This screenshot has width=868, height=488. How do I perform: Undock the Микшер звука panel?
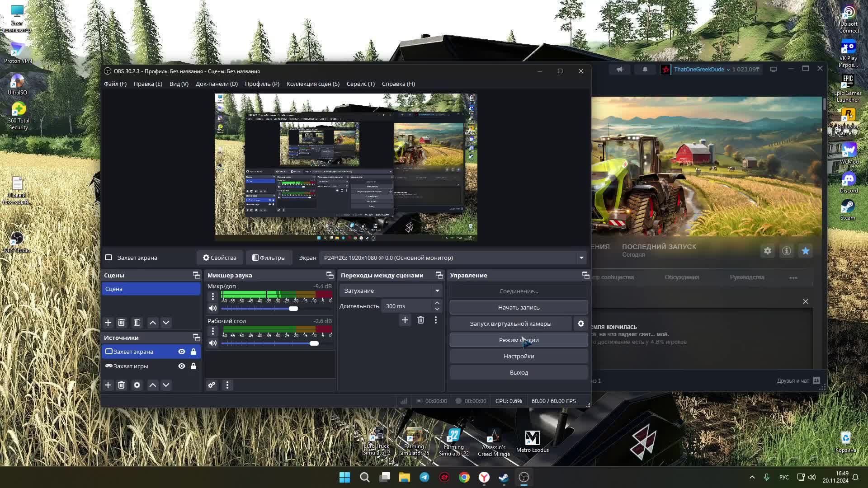coord(330,275)
